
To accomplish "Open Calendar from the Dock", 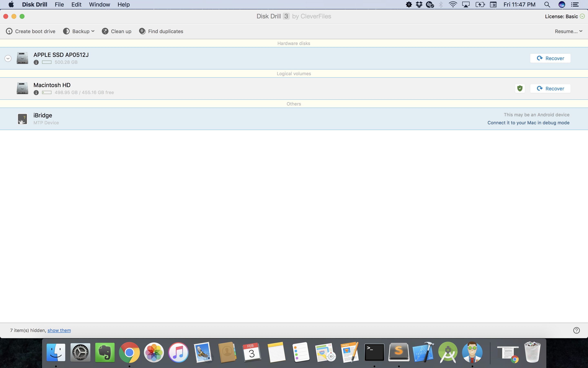I will [x=252, y=352].
